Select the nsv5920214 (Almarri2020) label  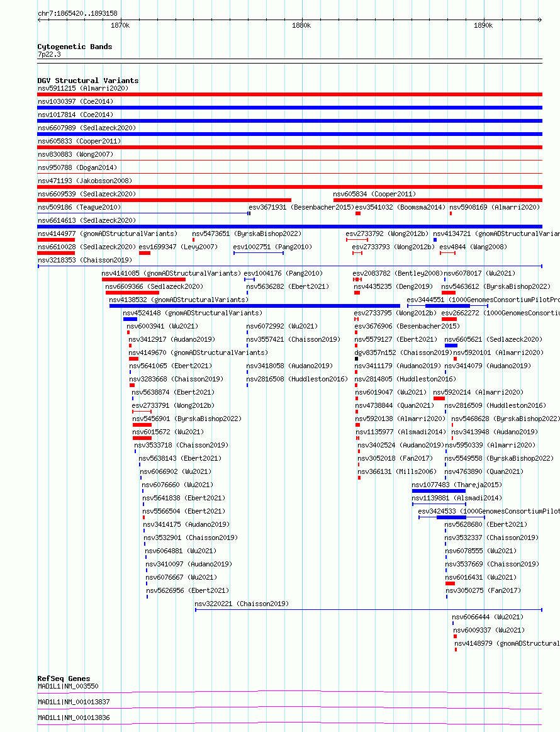[478, 393]
